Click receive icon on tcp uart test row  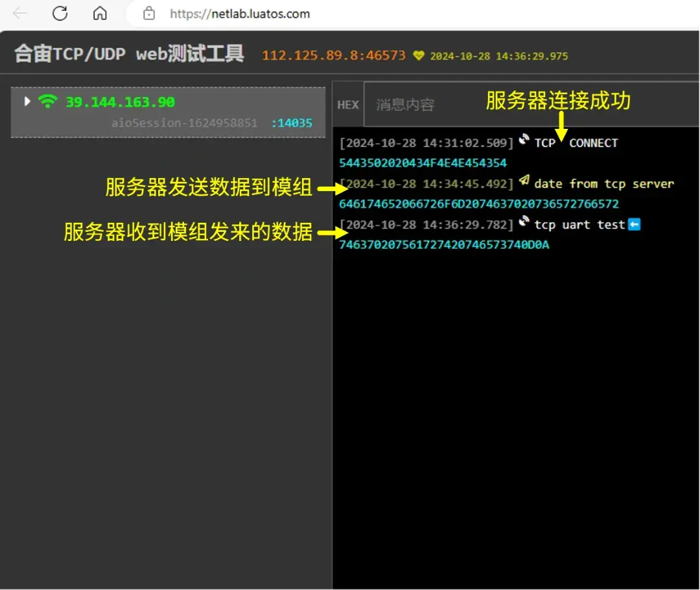[524, 221]
